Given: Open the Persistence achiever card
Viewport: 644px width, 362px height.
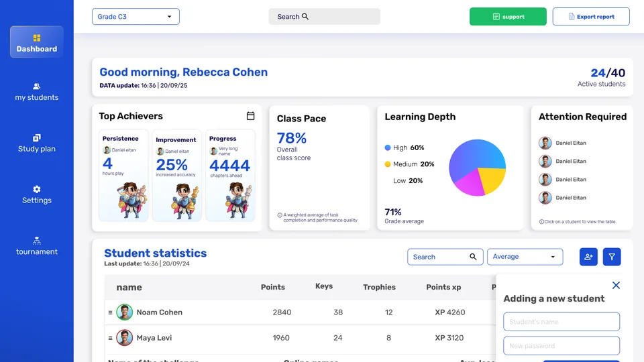Looking at the screenshot, I should point(123,175).
